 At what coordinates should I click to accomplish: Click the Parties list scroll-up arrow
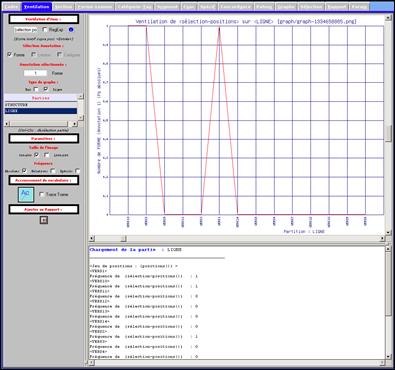80,97
